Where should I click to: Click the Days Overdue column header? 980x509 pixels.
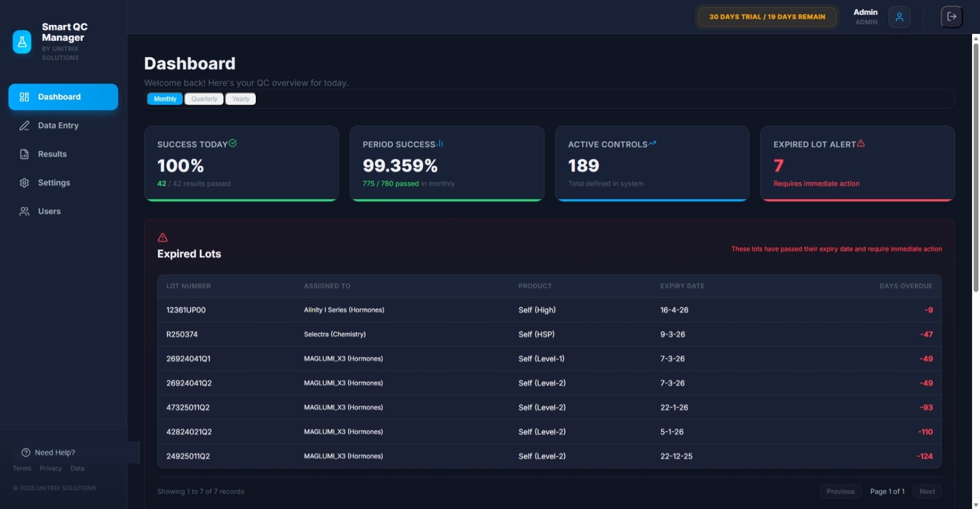906,286
